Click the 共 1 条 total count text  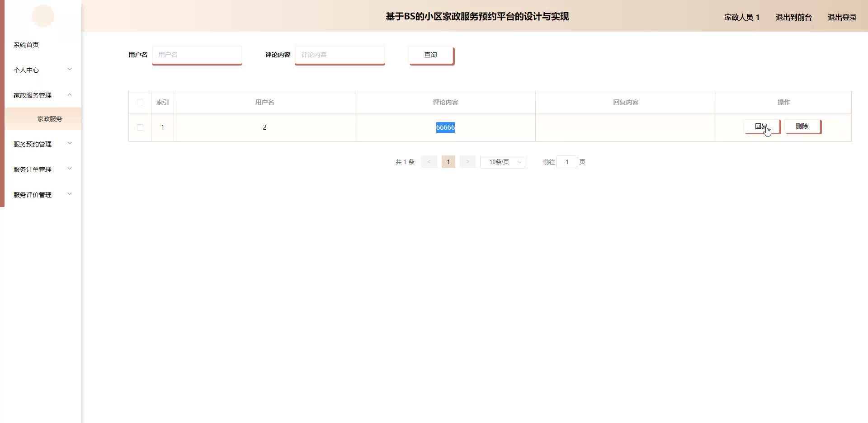[405, 162]
